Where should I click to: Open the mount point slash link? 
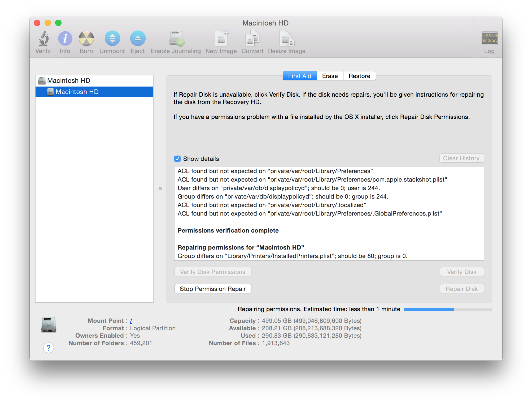click(x=131, y=321)
